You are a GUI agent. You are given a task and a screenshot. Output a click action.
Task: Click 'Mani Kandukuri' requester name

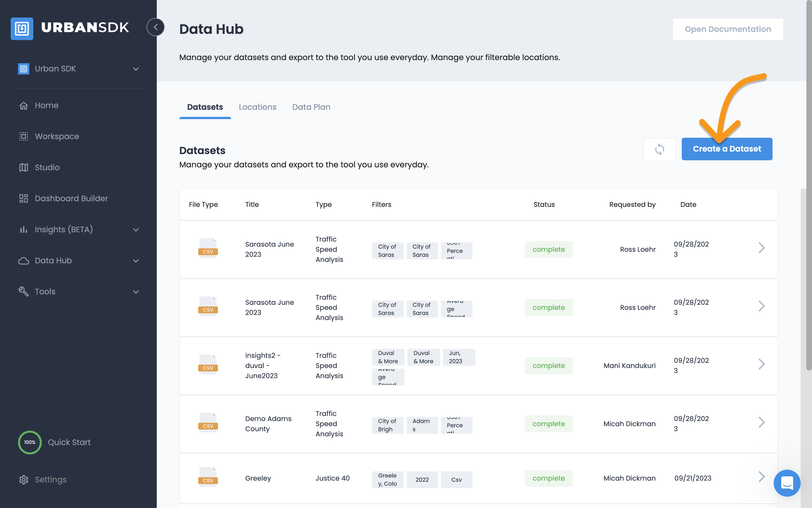tap(630, 365)
